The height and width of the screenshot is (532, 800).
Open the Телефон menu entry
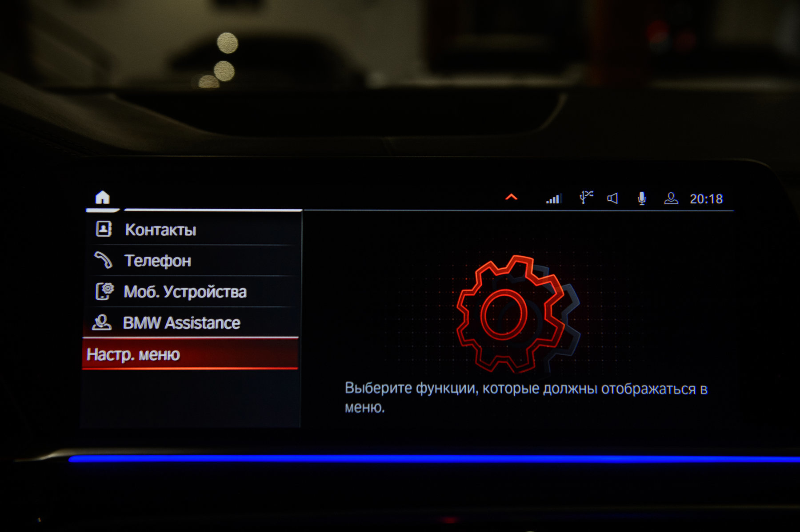pyautogui.click(x=158, y=261)
